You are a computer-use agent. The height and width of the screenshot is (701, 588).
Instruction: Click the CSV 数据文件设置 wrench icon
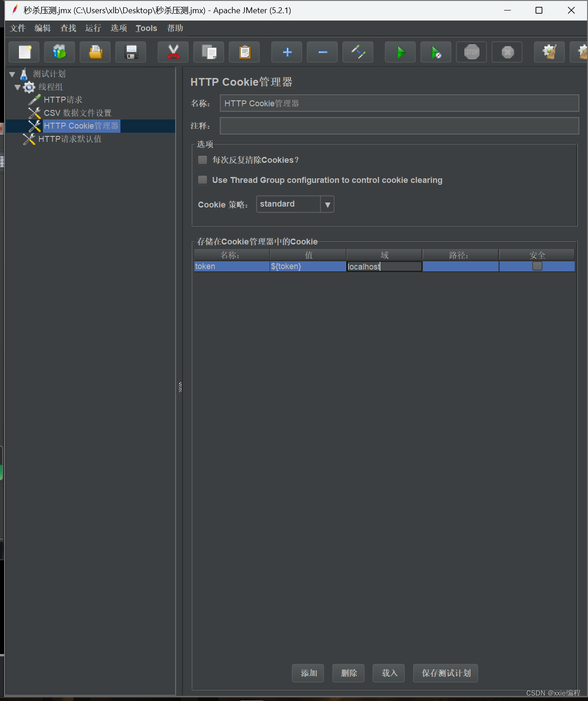(x=35, y=113)
